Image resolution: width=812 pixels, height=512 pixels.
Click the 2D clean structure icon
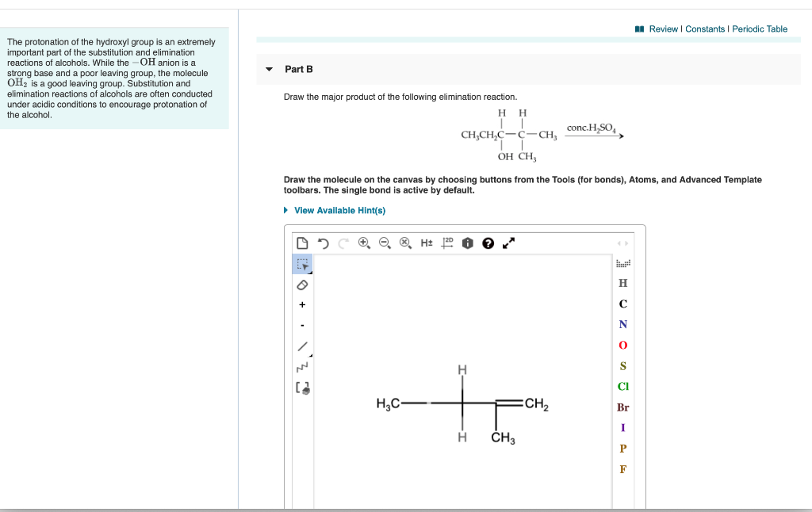point(445,243)
